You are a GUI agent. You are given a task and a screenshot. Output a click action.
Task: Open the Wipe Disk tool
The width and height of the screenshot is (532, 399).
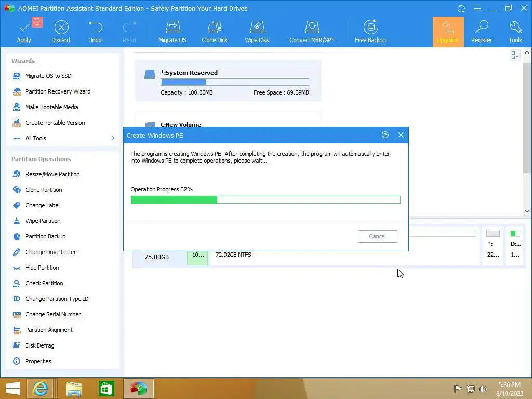257,32
